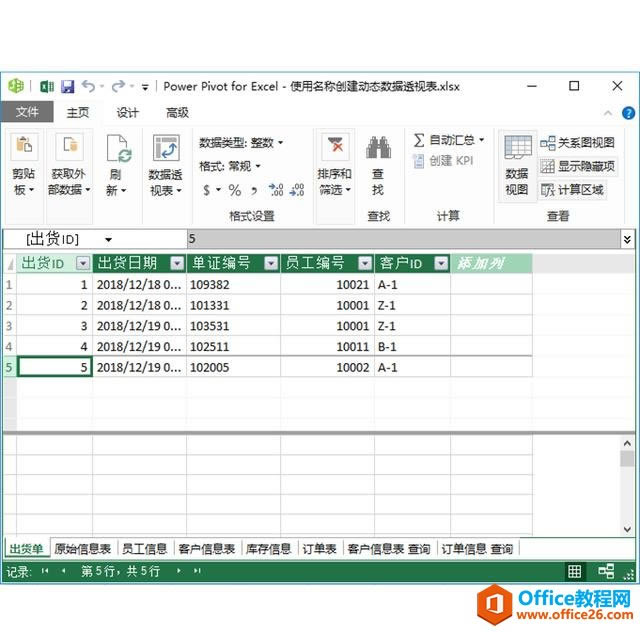Image resolution: width=640 pixels, height=632 pixels.
Task: Select row header 3
Action: pyautogui.click(x=9, y=326)
